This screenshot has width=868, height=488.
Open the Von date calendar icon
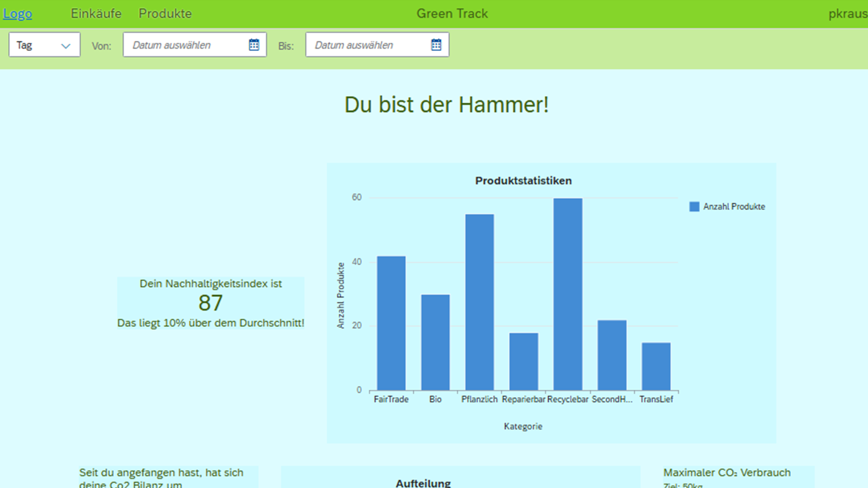[x=254, y=45]
